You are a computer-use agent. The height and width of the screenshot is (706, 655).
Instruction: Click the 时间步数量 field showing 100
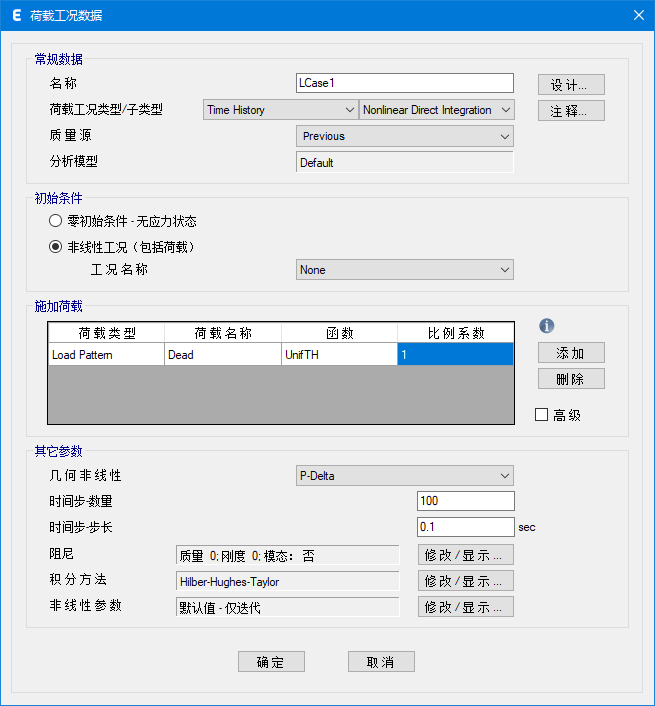(x=465, y=501)
